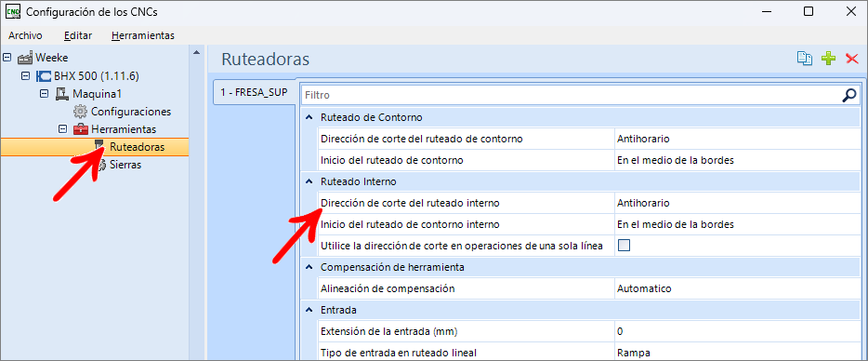The height and width of the screenshot is (361, 868).
Task: Select the 1 - FRESA_SUP tab
Action: point(254,92)
